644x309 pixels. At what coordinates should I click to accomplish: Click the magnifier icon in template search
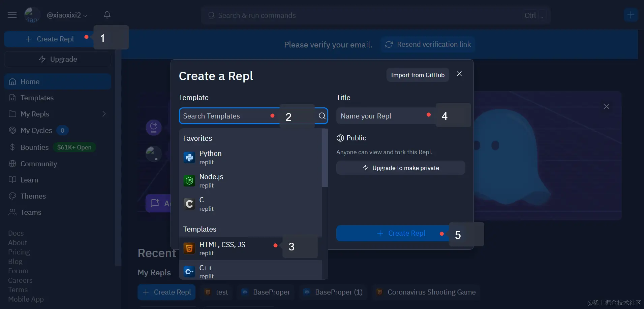pos(322,116)
